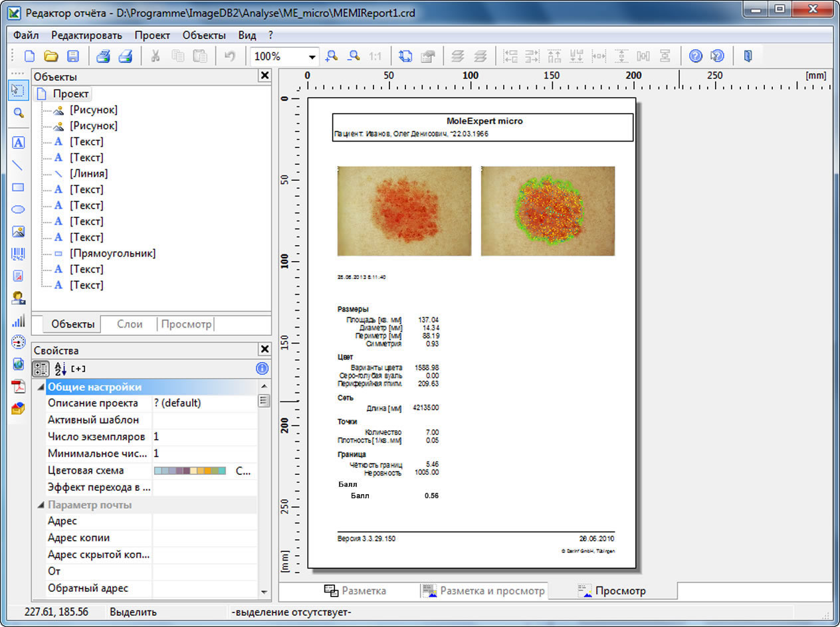Select the Gauge insert tool

point(19,343)
